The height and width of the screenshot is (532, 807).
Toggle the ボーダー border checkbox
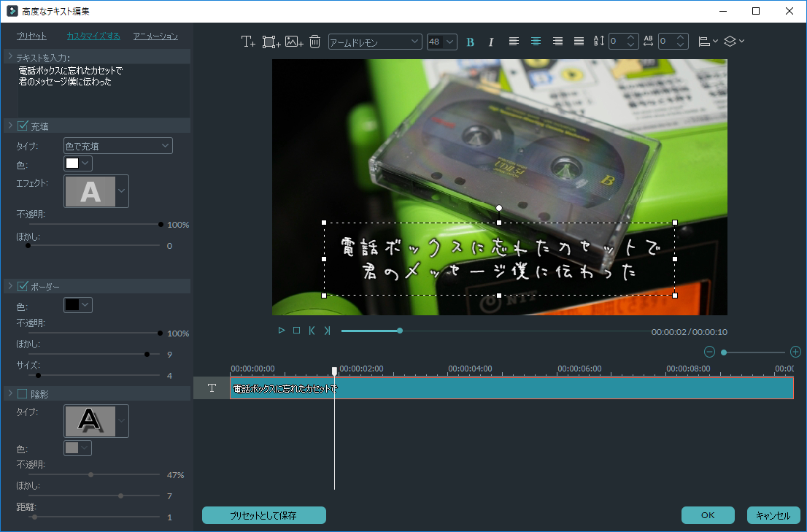tap(23, 286)
